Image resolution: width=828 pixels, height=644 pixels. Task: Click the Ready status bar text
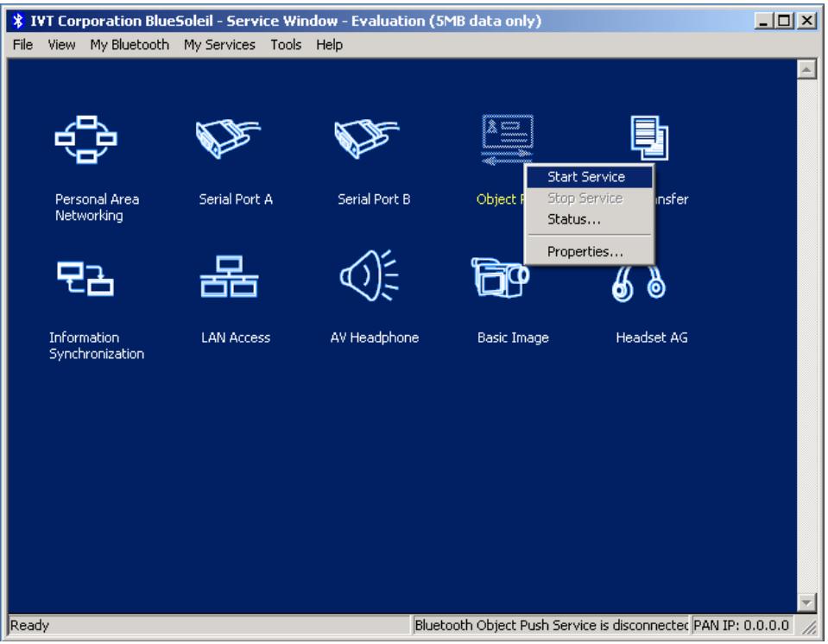(29, 626)
